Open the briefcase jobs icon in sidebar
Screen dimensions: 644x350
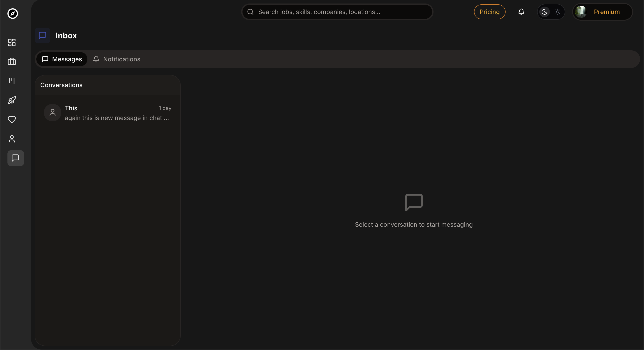click(x=12, y=62)
